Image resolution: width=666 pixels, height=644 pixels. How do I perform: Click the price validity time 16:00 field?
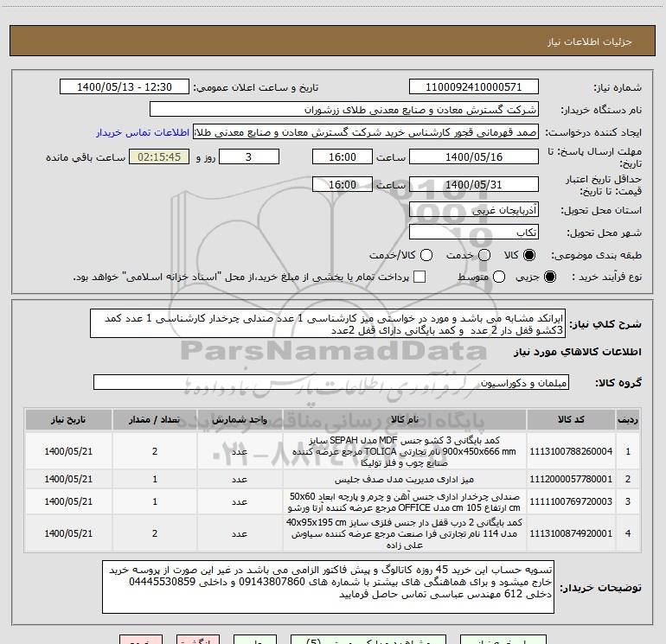(343, 185)
